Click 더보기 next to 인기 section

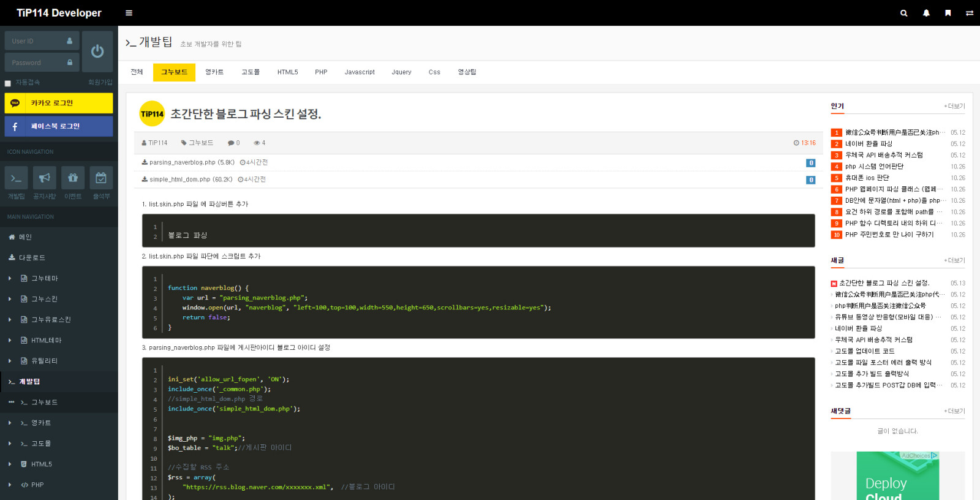click(x=954, y=107)
